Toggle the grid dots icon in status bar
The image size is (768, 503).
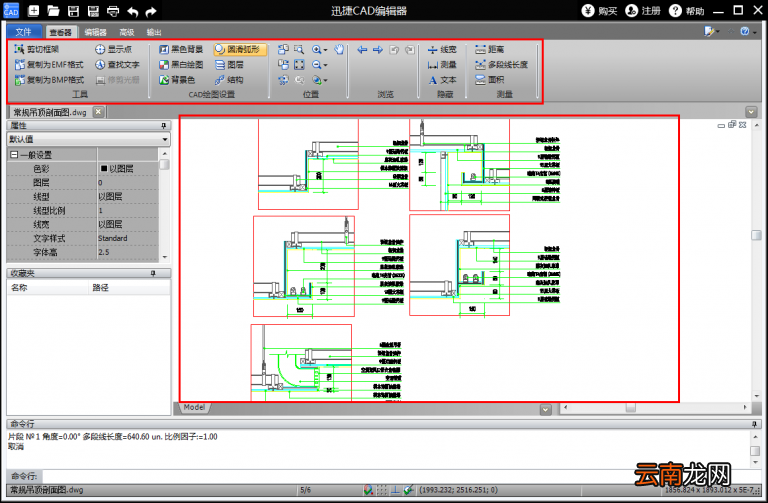382,490
